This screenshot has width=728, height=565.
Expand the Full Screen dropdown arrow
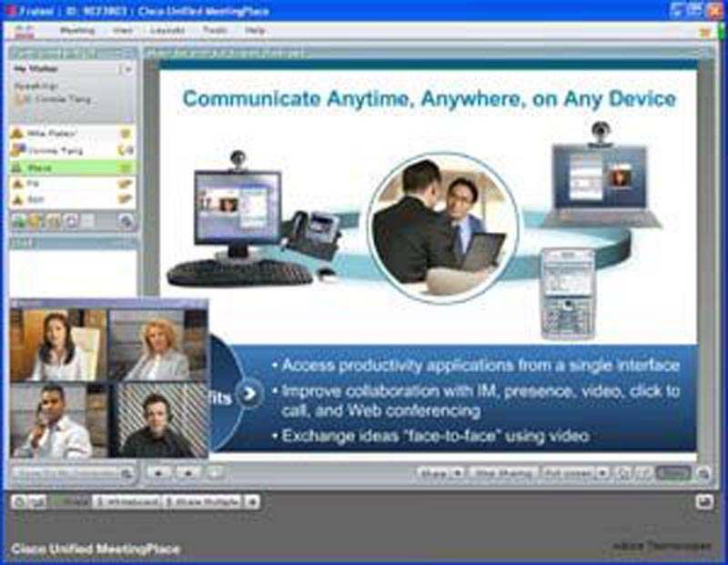(x=602, y=473)
